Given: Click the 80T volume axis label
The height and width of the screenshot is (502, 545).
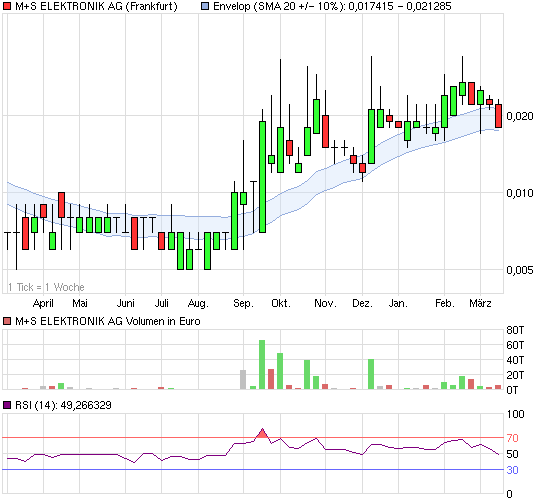Looking at the screenshot, I should [x=515, y=330].
